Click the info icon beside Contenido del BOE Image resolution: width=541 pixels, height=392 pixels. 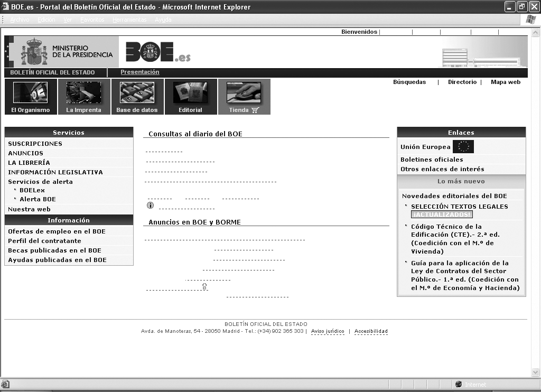point(150,206)
